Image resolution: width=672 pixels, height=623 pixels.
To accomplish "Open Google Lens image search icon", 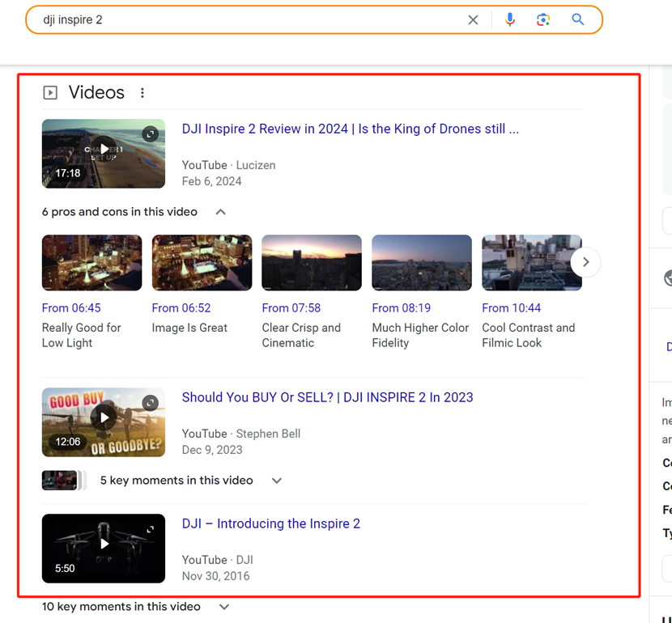I will tap(544, 20).
